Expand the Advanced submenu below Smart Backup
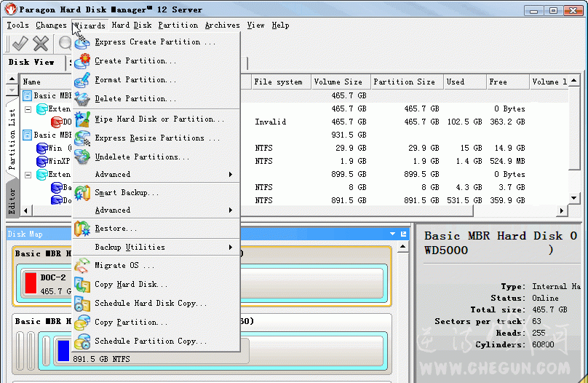Viewport: 588px width, 383px height. (156, 210)
